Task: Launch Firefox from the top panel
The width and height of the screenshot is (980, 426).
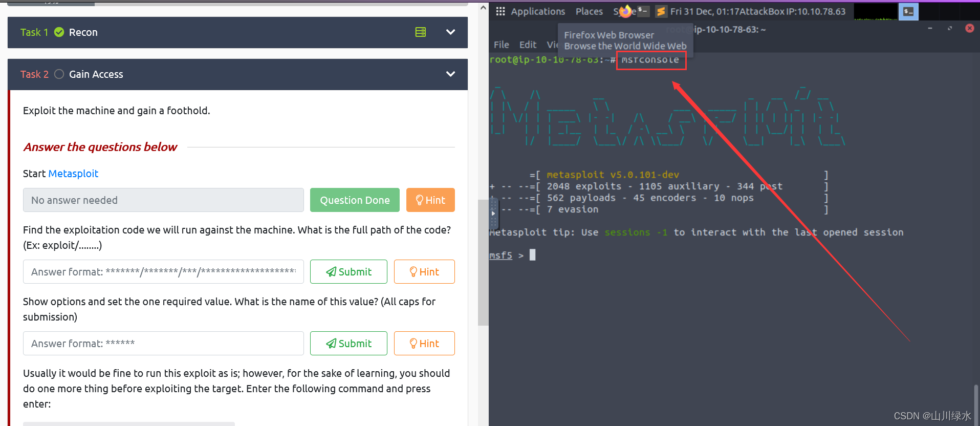Action: 625,11
